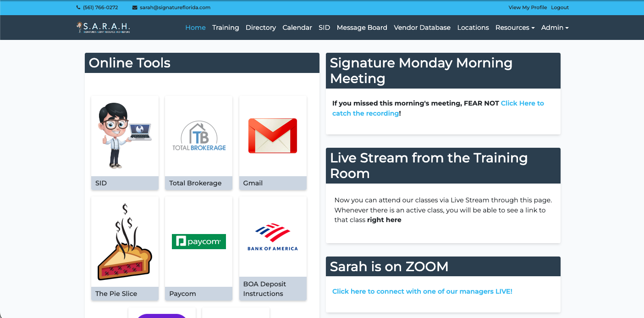Click the Logout link

click(x=560, y=8)
